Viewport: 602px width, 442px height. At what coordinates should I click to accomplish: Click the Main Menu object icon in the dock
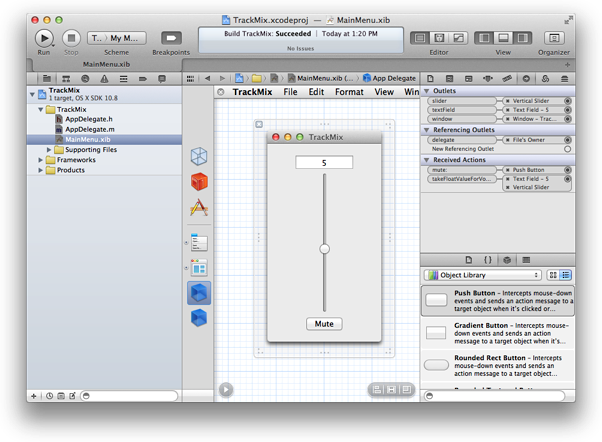point(199,242)
